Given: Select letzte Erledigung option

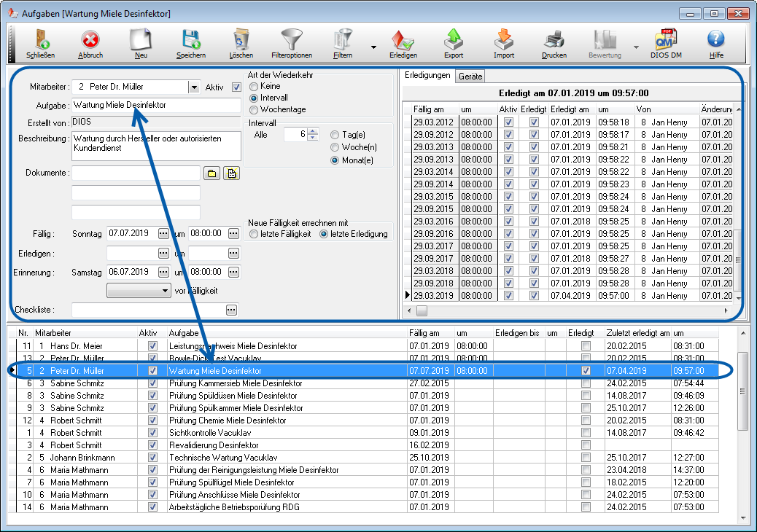Looking at the screenshot, I should pyautogui.click(x=324, y=235).
